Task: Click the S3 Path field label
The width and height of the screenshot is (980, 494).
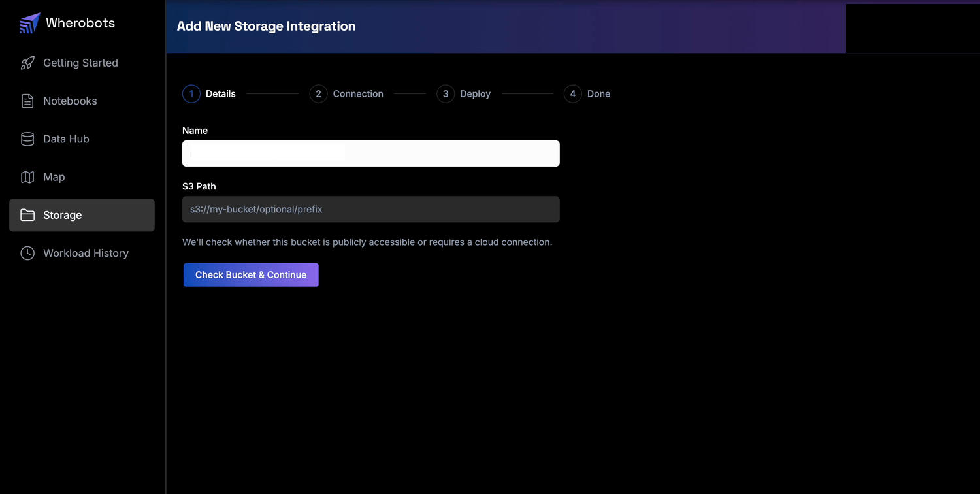Action: tap(199, 186)
